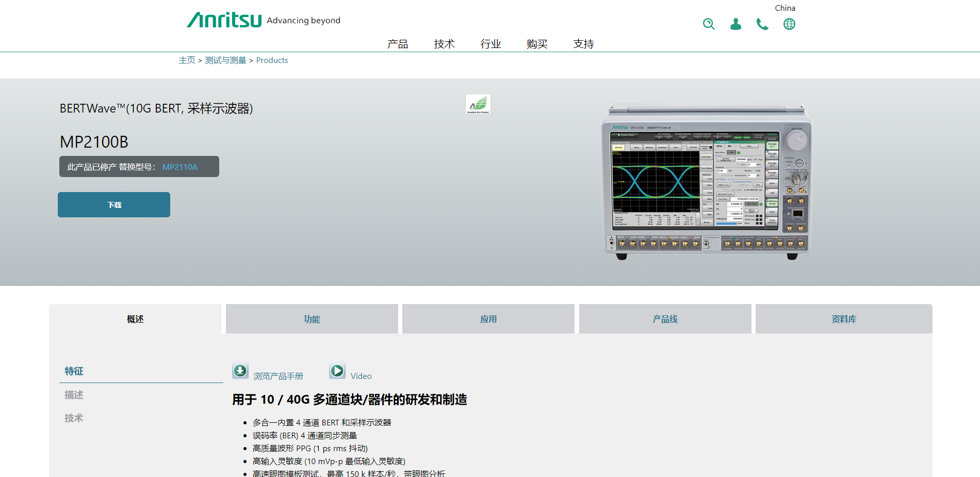Expand the 行业 menu
The height and width of the screenshot is (477, 980).
pos(491,44)
